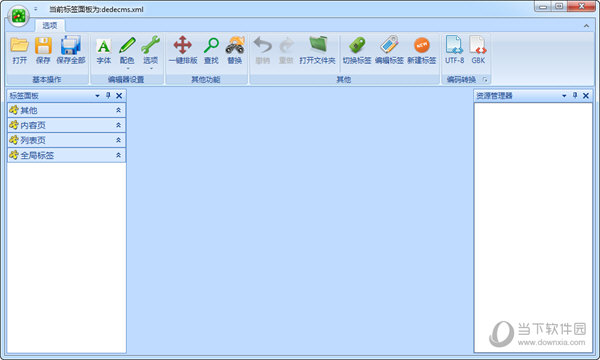Expand the 列表页 tag category
The height and width of the screenshot is (360, 600).
click(67, 140)
